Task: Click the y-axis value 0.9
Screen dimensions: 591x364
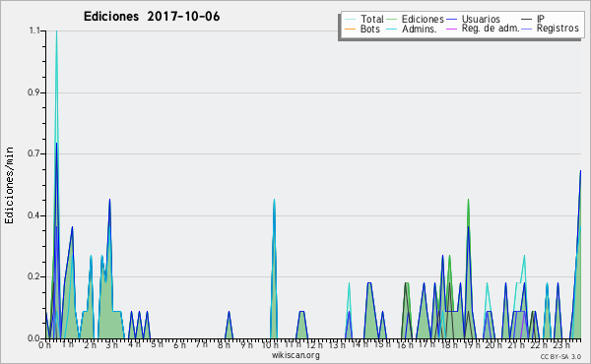Action: tap(34, 92)
